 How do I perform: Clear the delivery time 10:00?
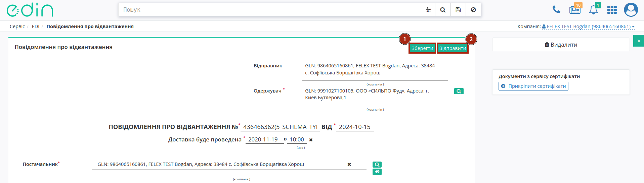coord(311,140)
